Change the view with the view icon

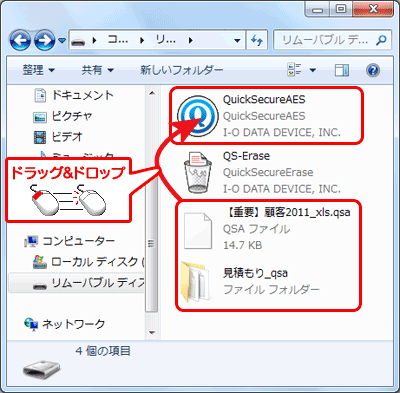coord(294,70)
